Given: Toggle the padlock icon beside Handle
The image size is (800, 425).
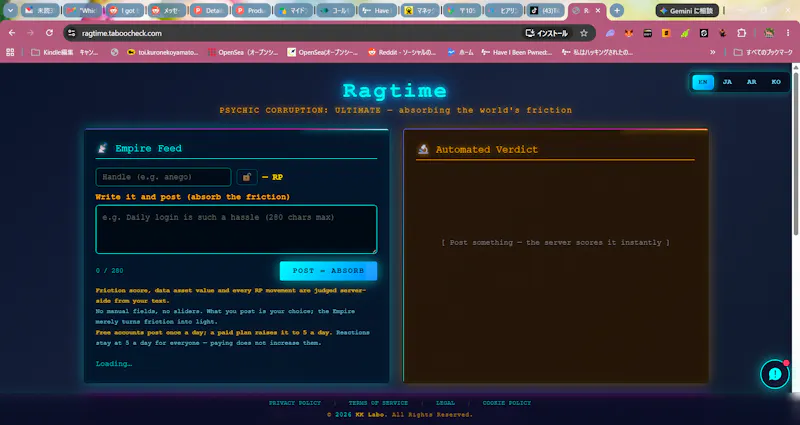Looking at the screenshot, I should click(246, 177).
